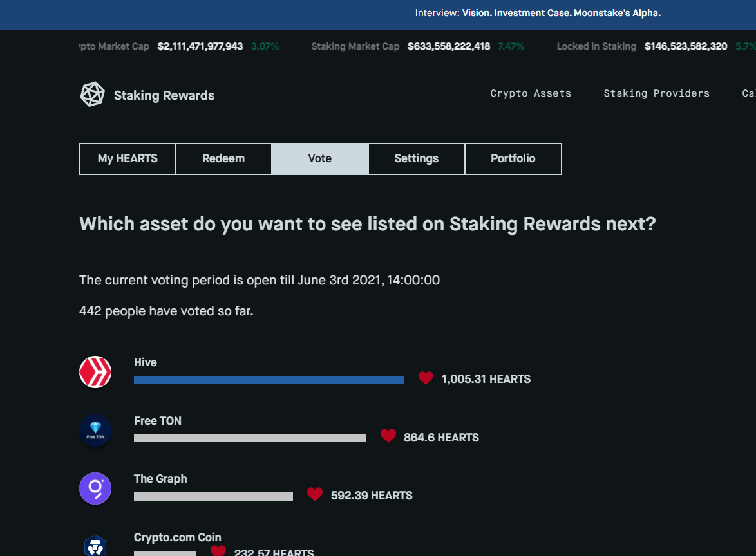Select the Vote tab
756x556 pixels.
[319, 158]
